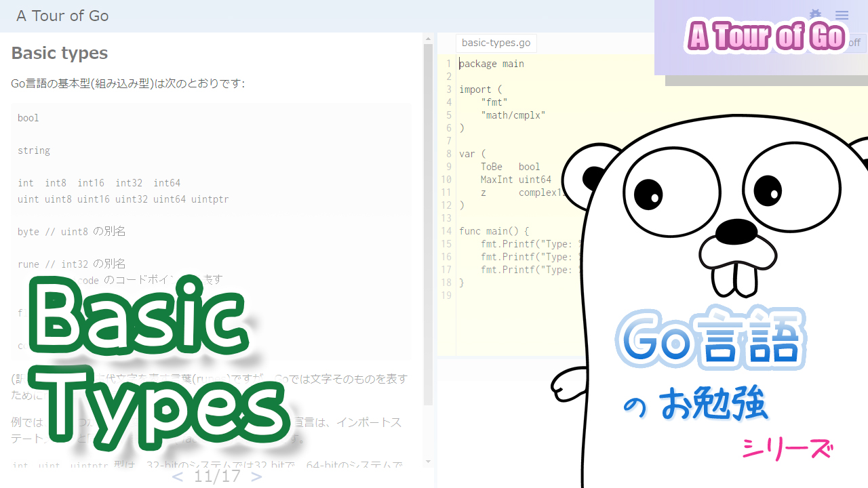Screen dimensions: 868x488
Task: Click the 'int int8 int16 int32 int64' row
Action: click(99, 183)
